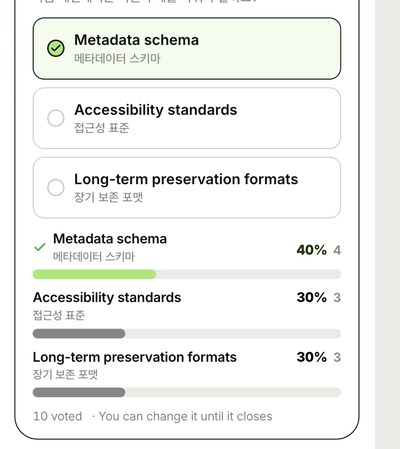Click the Korean subtitle 접근성 표준 in option card
This screenshot has width=400, height=449.
(101, 128)
